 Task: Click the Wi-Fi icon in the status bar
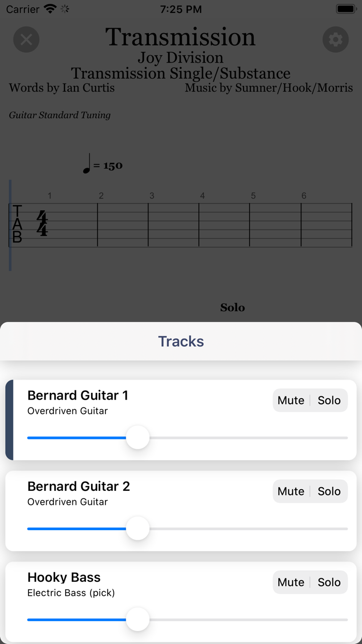click(49, 8)
